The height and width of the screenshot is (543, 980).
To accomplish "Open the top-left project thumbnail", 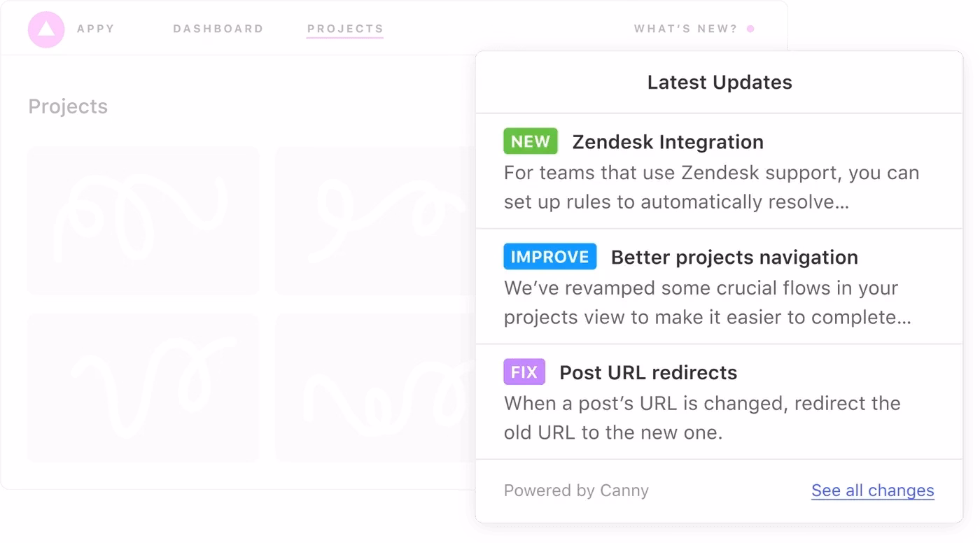I will coord(143,220).
